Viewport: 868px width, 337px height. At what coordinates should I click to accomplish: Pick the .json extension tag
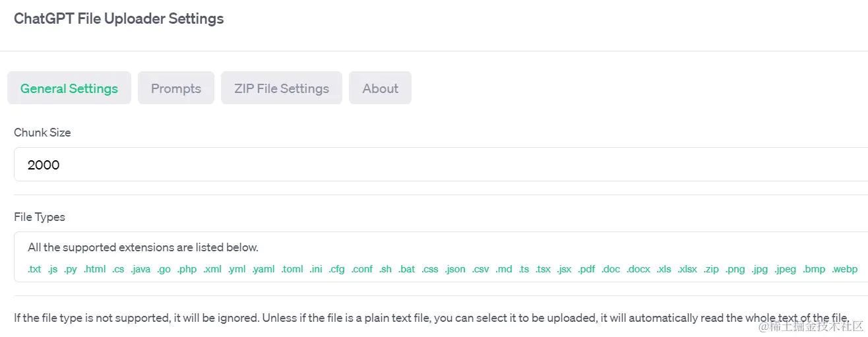455,269
